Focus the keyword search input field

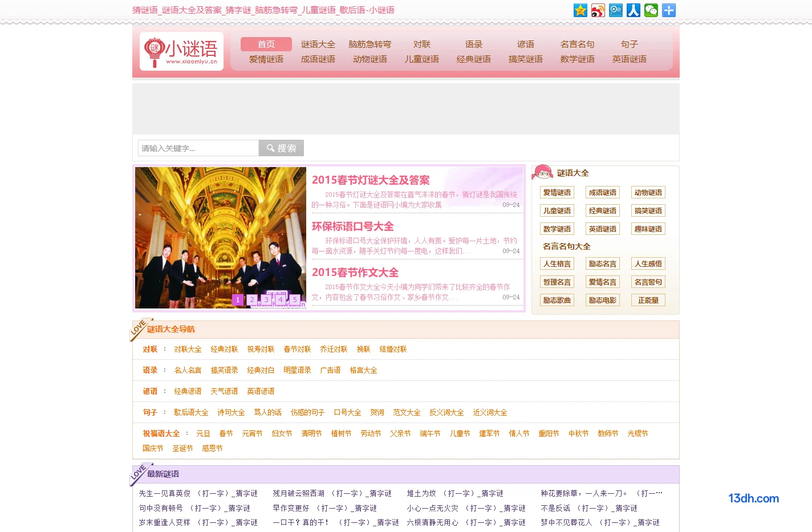[198, 148]
